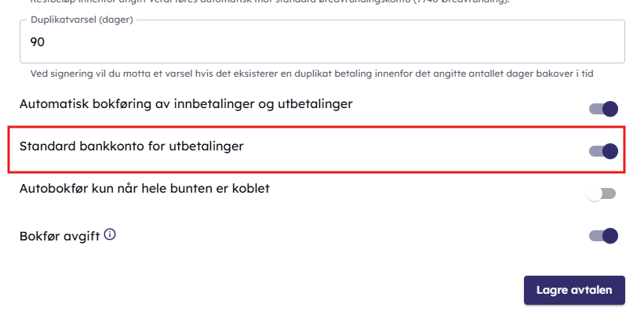Click the info icon beside Bokfør avgift

[110, 235]
